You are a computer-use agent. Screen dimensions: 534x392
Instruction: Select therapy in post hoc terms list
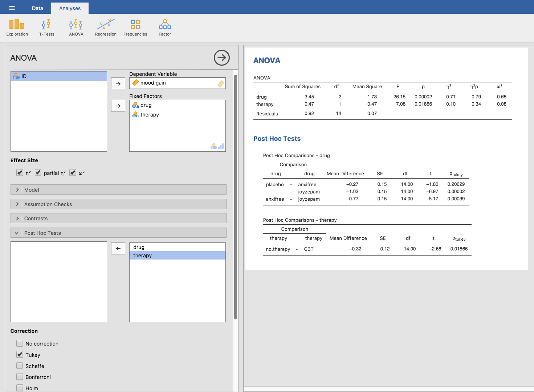(x=178, y=256)
